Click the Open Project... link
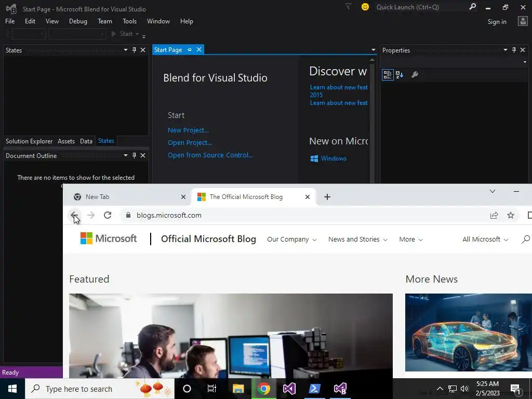The height and width of the screenshot is (399, 532). click(x=190, y=142)
